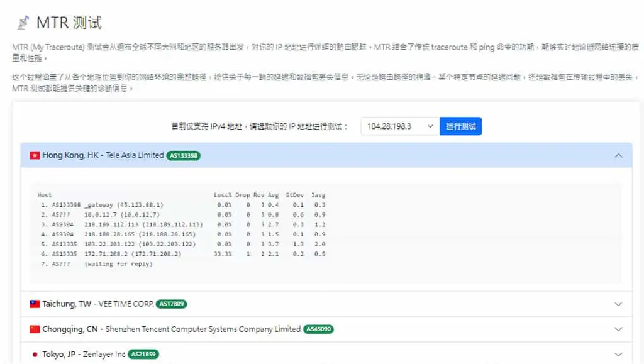Click the MTR satellite dish icon
This screenshot has width=644, height=364.
[23, 23]
